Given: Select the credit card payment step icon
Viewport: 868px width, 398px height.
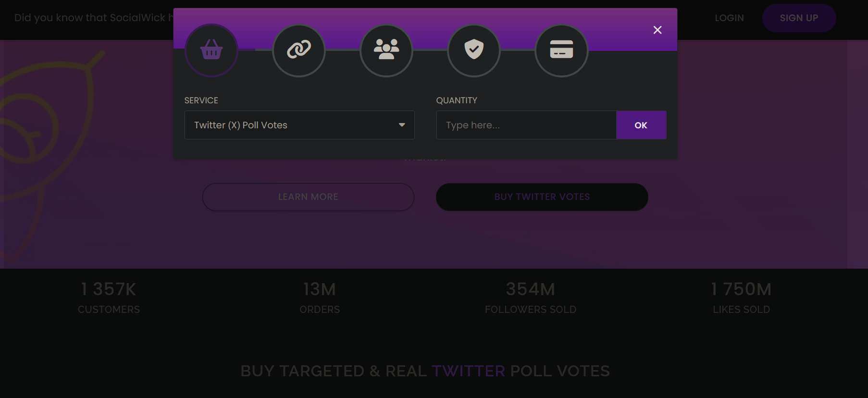Looking at the screenshot, I should pos(561,50).
